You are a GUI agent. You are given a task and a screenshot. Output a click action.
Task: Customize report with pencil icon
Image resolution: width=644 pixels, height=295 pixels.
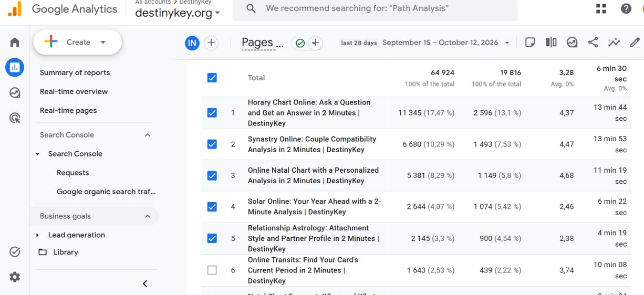point(635,43)
